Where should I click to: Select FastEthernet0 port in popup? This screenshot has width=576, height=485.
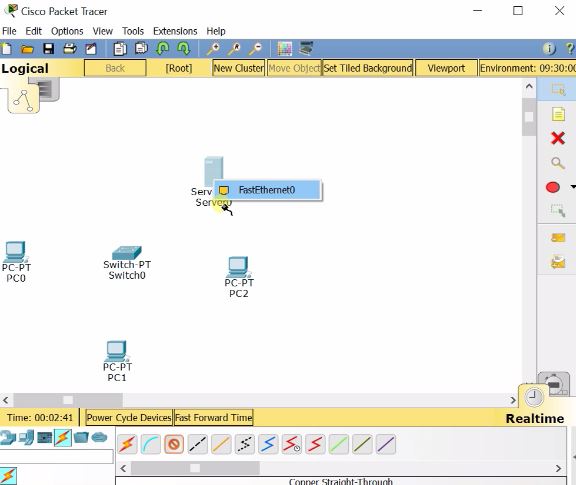point(267,190)
